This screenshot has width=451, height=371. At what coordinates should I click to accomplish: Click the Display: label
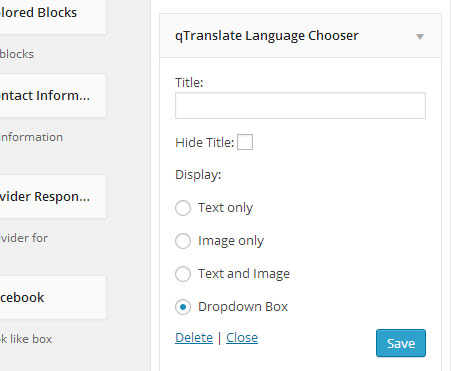tap(198, 175)
